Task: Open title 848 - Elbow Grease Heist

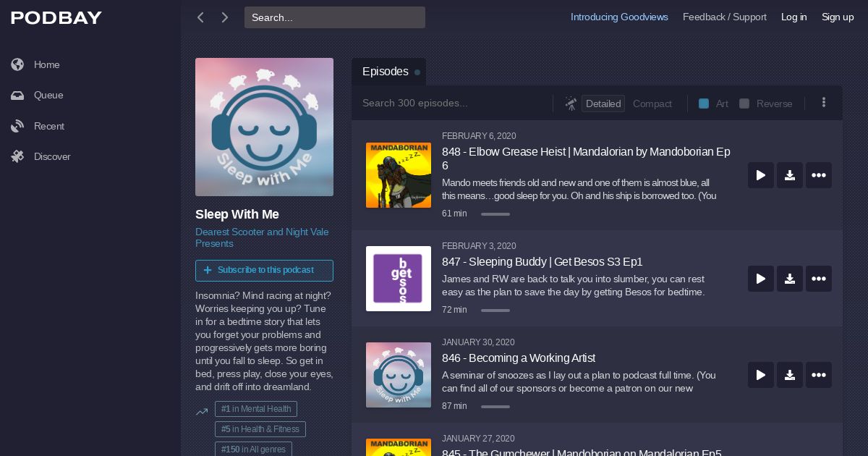Action: [x=586, y=159]
